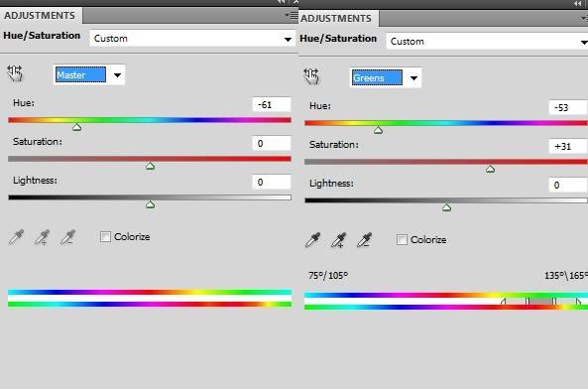Click the Lightness slider handle in the Greens panel
The width and height of the screenshot is (588, 389).
[446, 207]
